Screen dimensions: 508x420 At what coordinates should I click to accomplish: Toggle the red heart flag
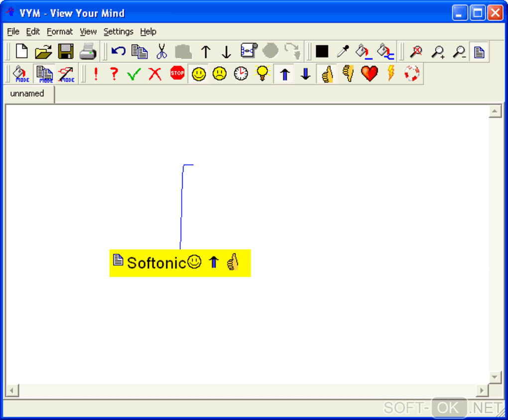click(370, 74)
